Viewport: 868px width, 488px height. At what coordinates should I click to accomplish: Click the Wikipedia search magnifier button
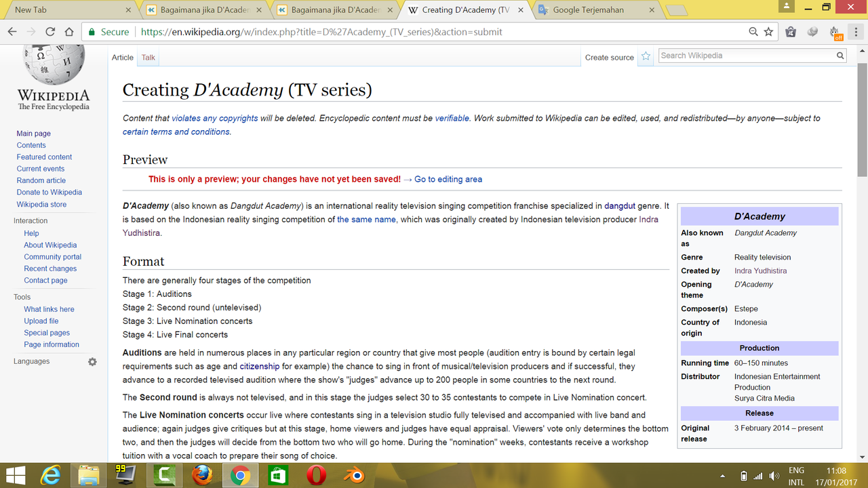[840, 56]
